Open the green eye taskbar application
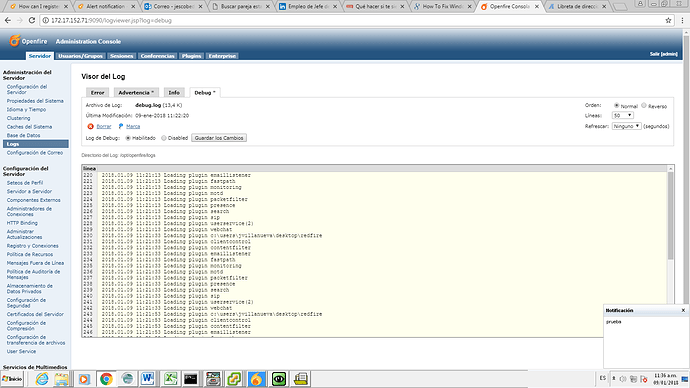The height and width of the screenshot is (388, 690). coord(279,379)
